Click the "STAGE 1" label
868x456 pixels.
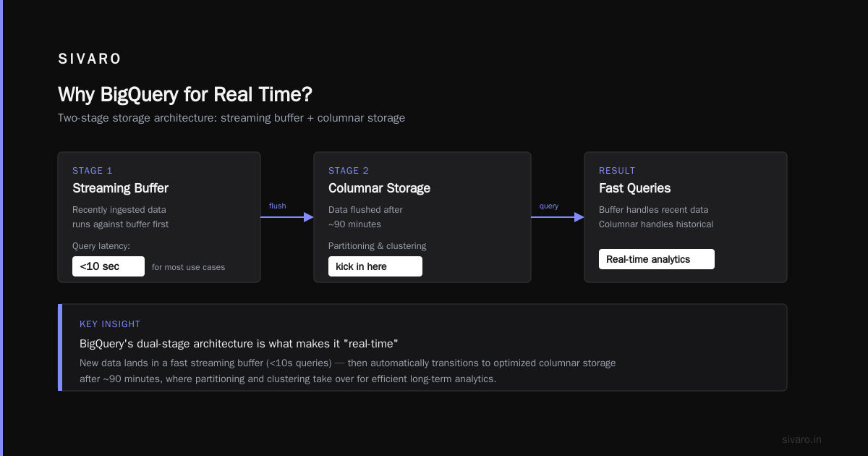click(93, 171)
